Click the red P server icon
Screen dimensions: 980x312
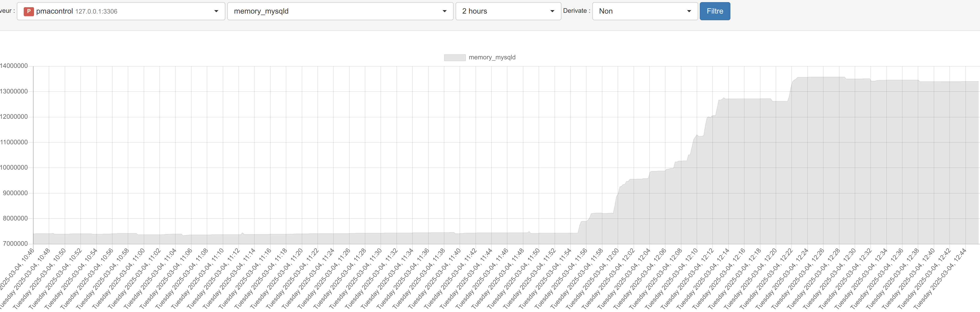pyautogui.click(x=28, y=11)
